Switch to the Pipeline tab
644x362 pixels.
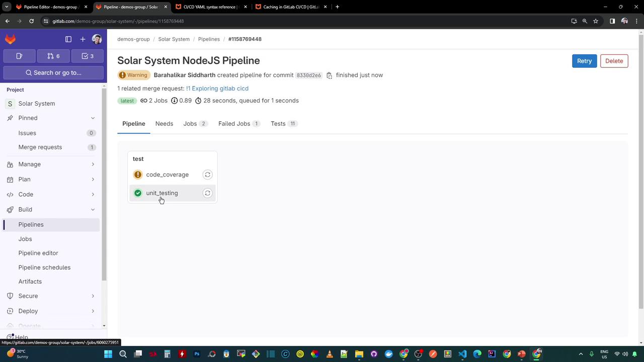[133, 124]
